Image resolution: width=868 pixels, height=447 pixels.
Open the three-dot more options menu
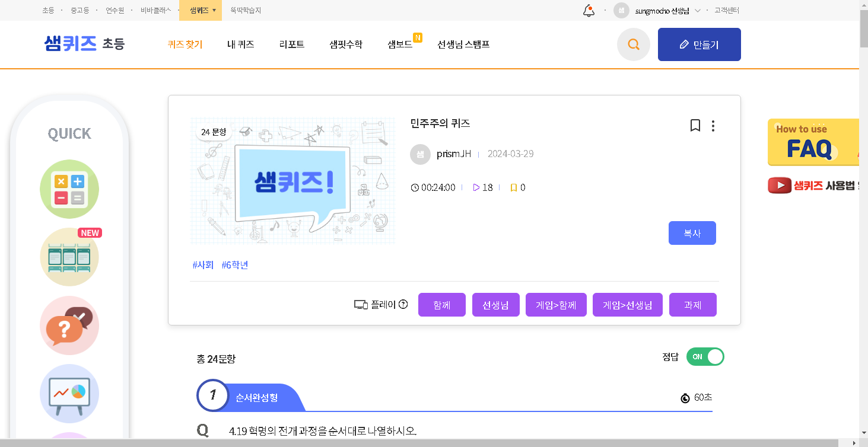click(x=713, y=126)
